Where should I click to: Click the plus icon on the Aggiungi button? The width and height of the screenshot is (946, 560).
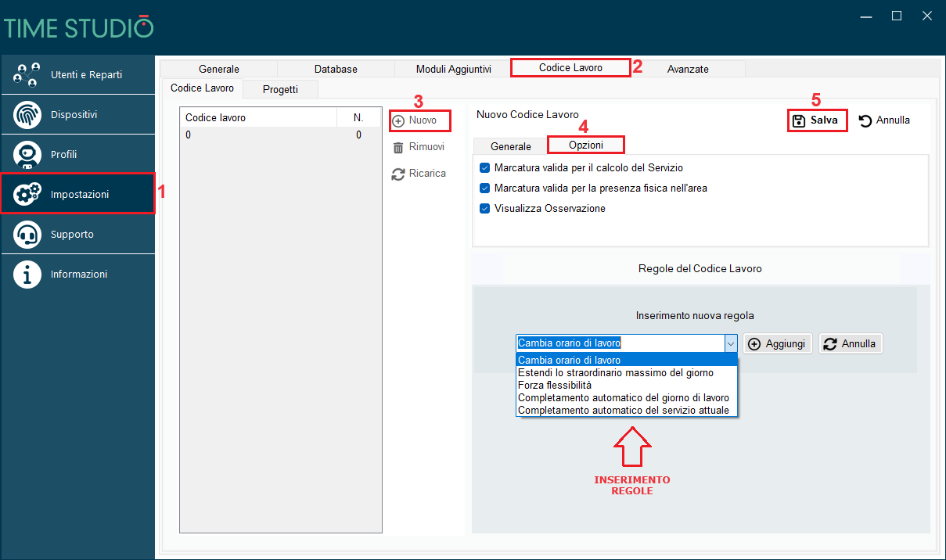[755, 344]
